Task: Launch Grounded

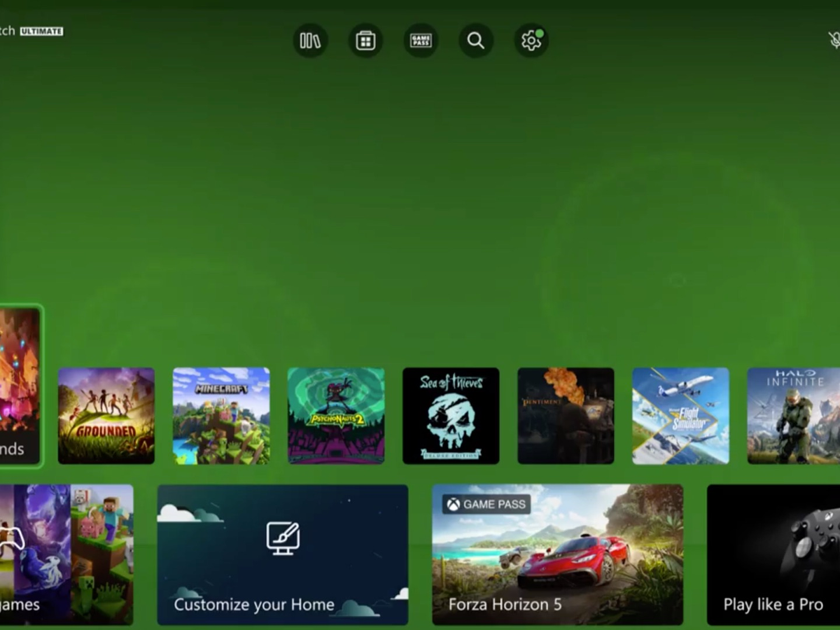Action: coord(106,416)
